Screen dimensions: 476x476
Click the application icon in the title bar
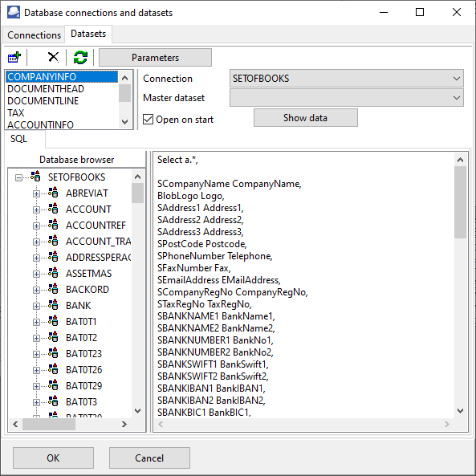click(x=14, y=13)
